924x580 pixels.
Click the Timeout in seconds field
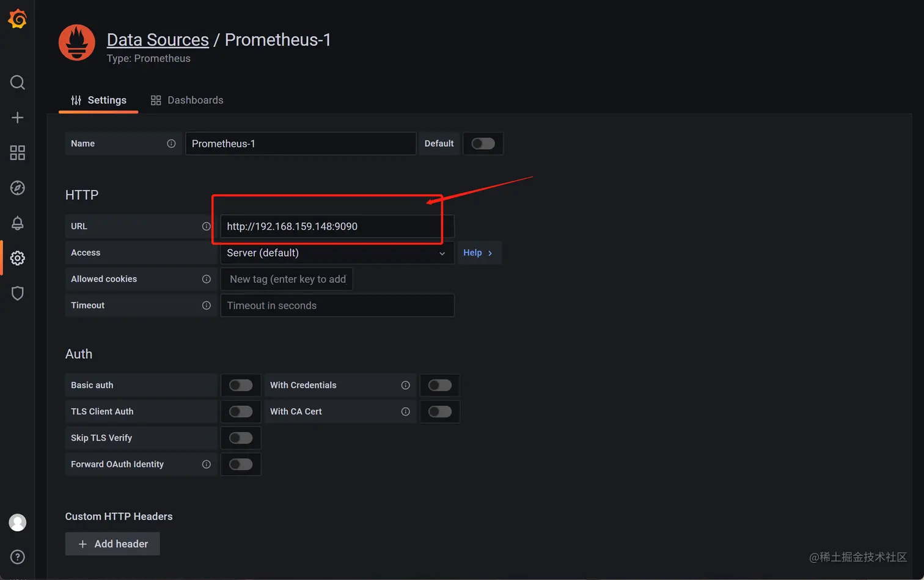click(x=337, y=306)
